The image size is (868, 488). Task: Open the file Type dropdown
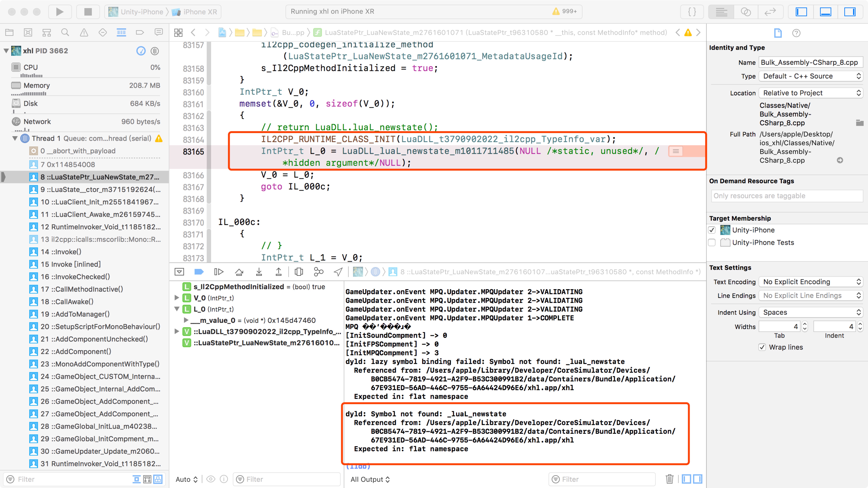click(811, 76)
